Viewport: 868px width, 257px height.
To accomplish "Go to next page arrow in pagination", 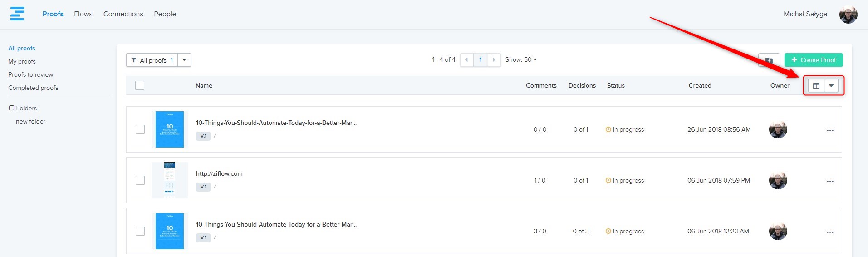I will 494,60.
